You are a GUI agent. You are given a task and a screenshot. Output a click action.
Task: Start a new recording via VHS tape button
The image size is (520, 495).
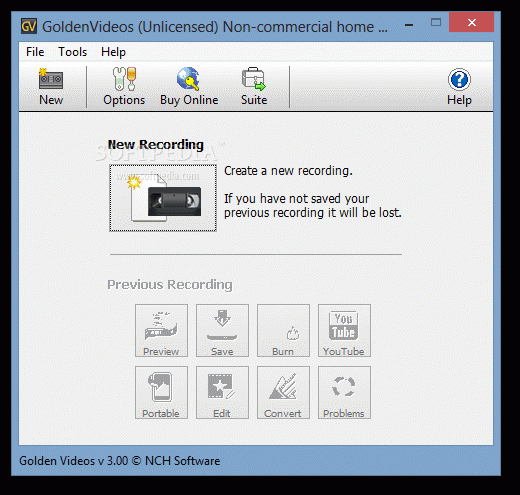point(163,198)
